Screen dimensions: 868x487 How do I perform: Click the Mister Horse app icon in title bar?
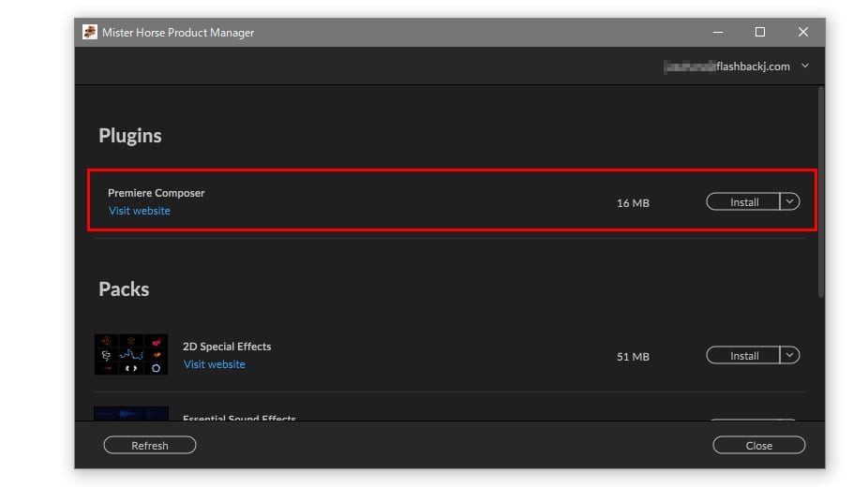point(90,33)
